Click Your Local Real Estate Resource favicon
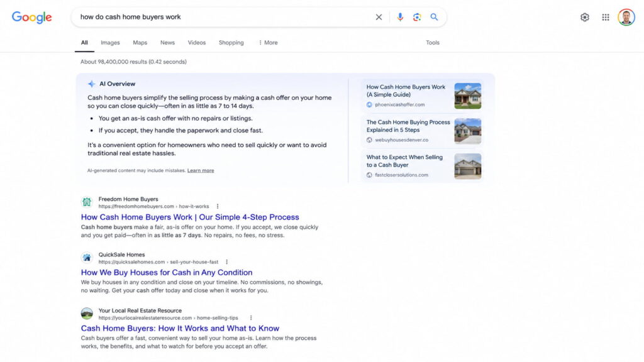644x362 pixels. click(87, 314)
